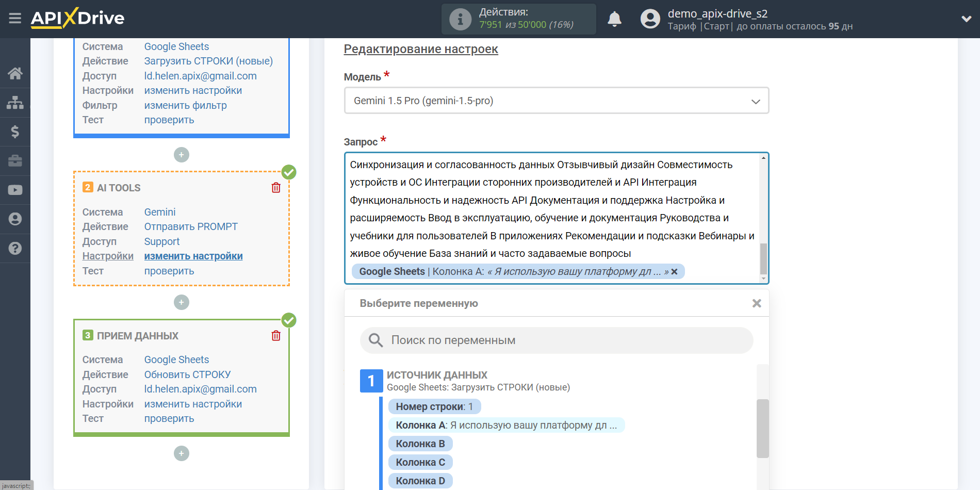980x490 pixels.
Task: Click source ld.helen.apix@gmail.com access link
Action: [200, 76]
